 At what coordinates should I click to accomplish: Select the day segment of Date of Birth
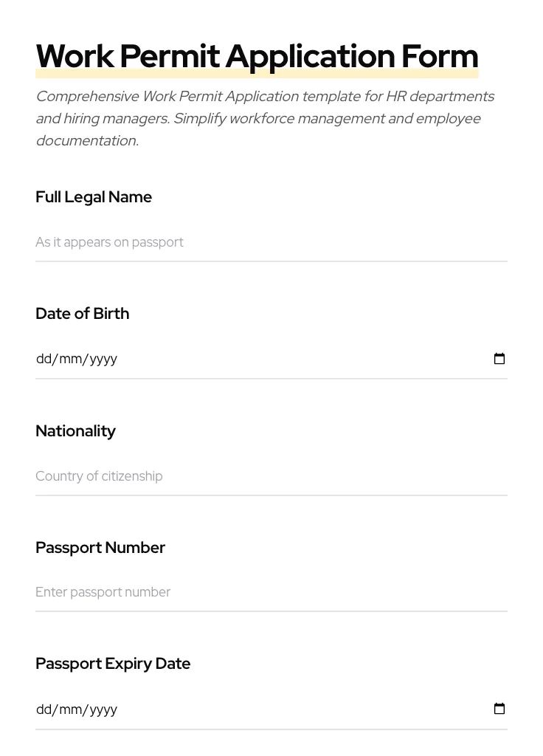[x=44, y=359]
